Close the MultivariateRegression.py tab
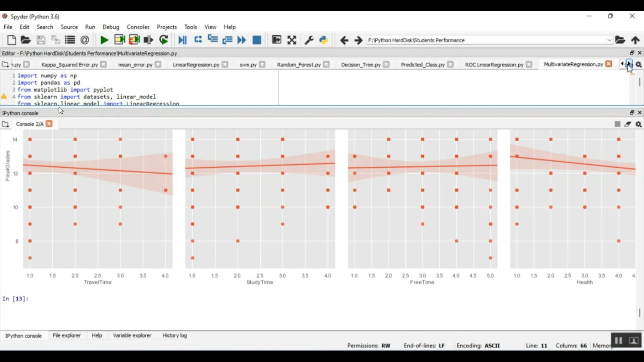 [609, 64]
